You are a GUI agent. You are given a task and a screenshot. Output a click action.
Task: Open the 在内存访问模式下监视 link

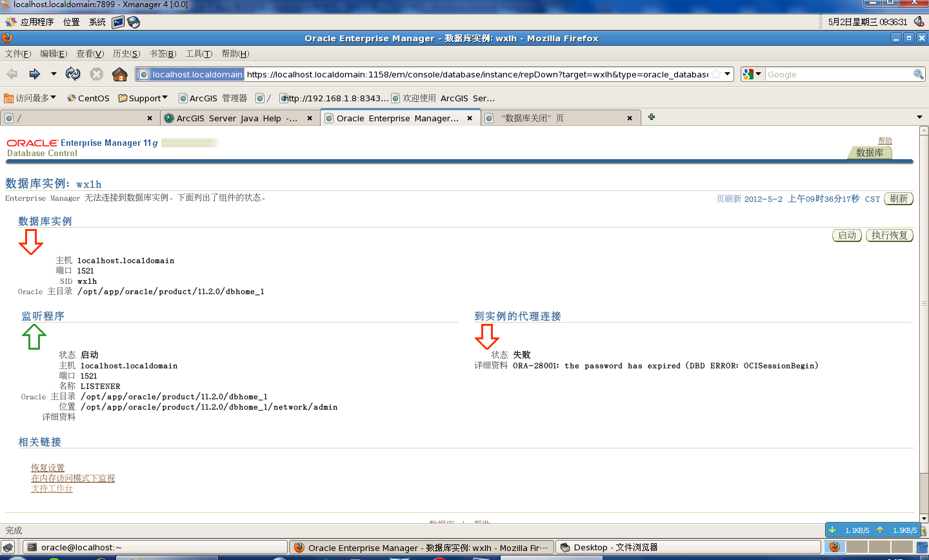coord(73,478)
